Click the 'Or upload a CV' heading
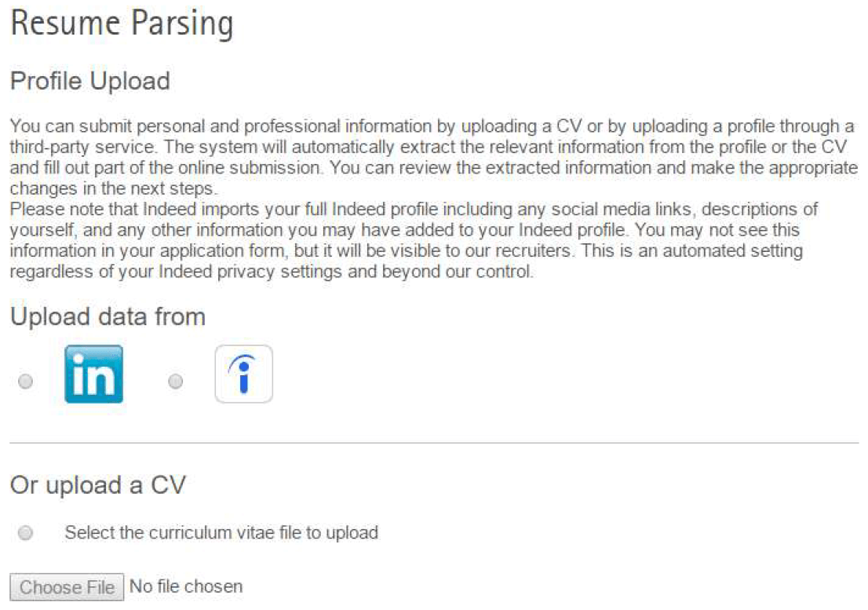 (97, 485)
